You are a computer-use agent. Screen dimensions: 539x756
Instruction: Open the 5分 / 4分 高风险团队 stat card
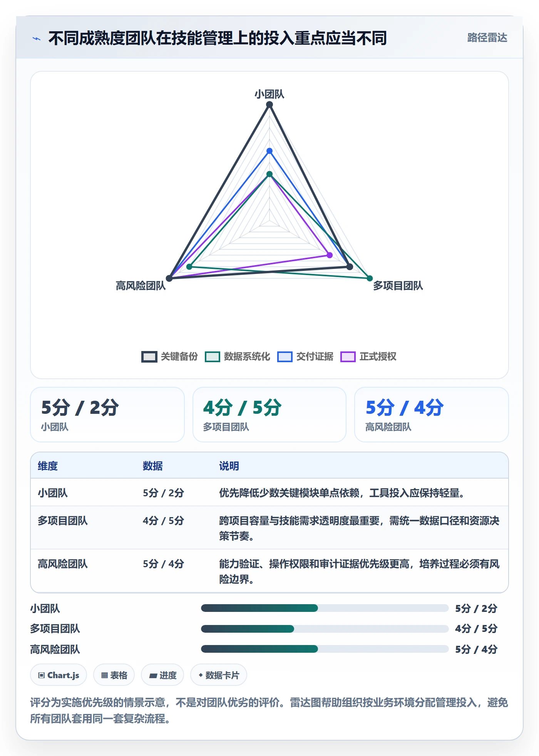coord(432,415)
